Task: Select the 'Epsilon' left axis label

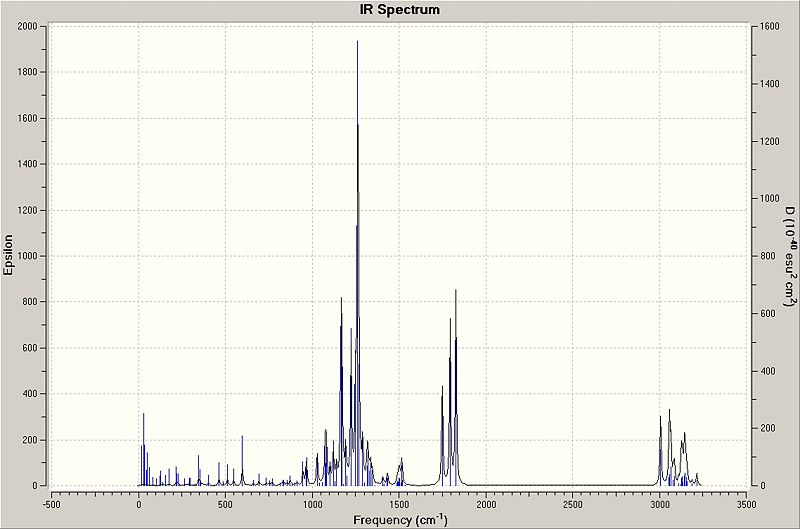Action: [x=8, y=255]
